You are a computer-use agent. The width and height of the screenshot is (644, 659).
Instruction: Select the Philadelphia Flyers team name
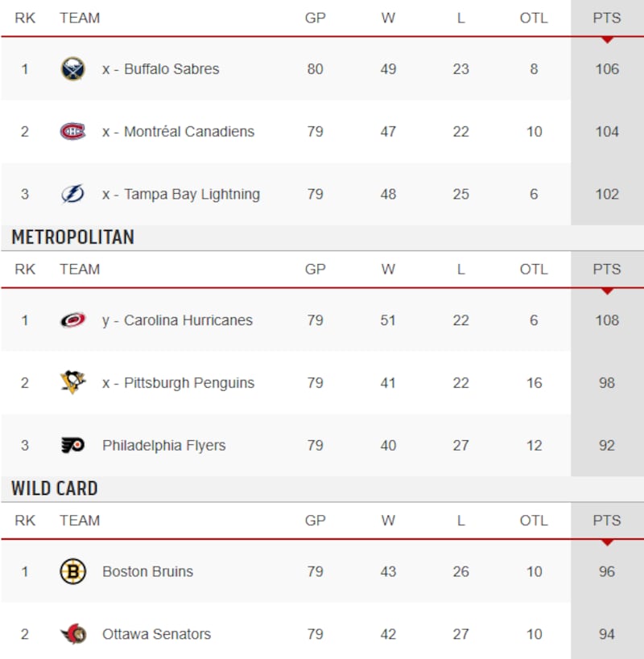[x=164, y=446]
